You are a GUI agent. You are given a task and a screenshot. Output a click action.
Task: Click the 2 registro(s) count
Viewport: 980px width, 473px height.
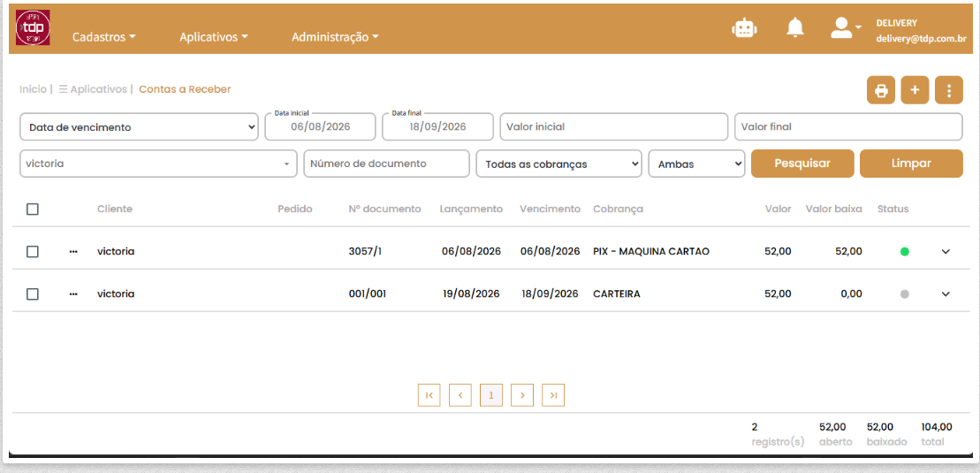point(779,435)
